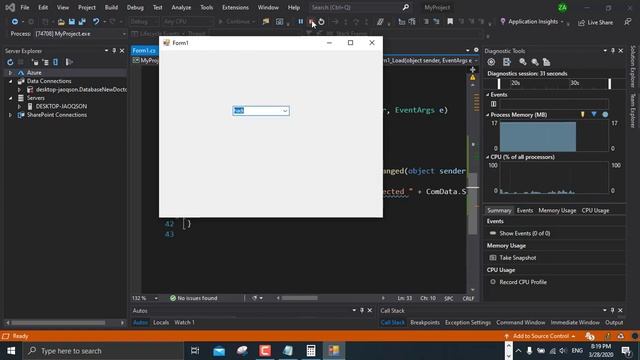
Task: Click the Take Snapshot link
Action: click(x=518, y=258)
